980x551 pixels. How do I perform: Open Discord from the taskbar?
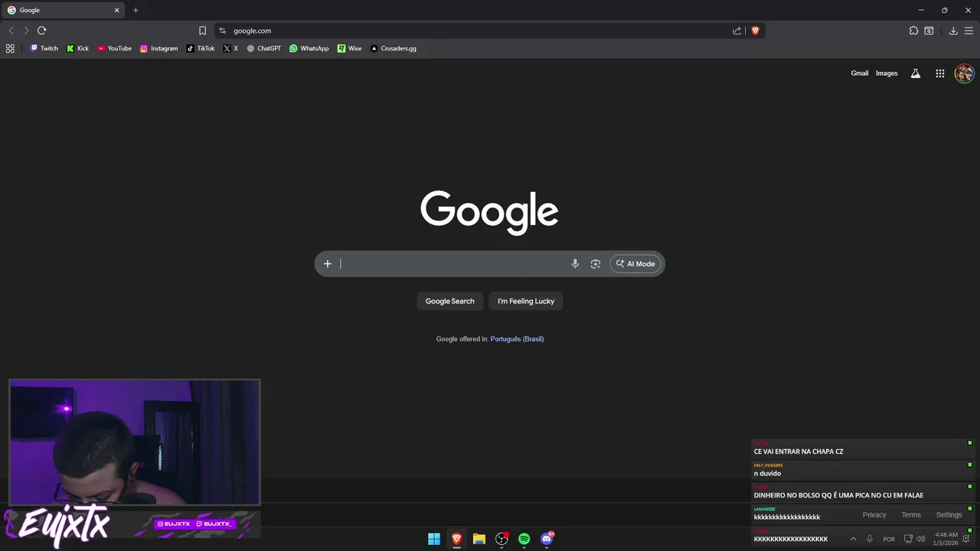547,539
